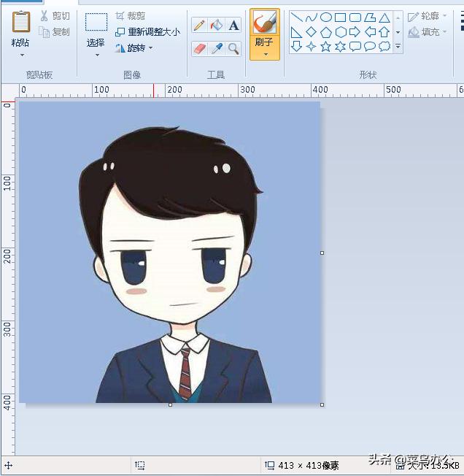
Task: Select the Right triangle shape
Action: pos(297,32)
